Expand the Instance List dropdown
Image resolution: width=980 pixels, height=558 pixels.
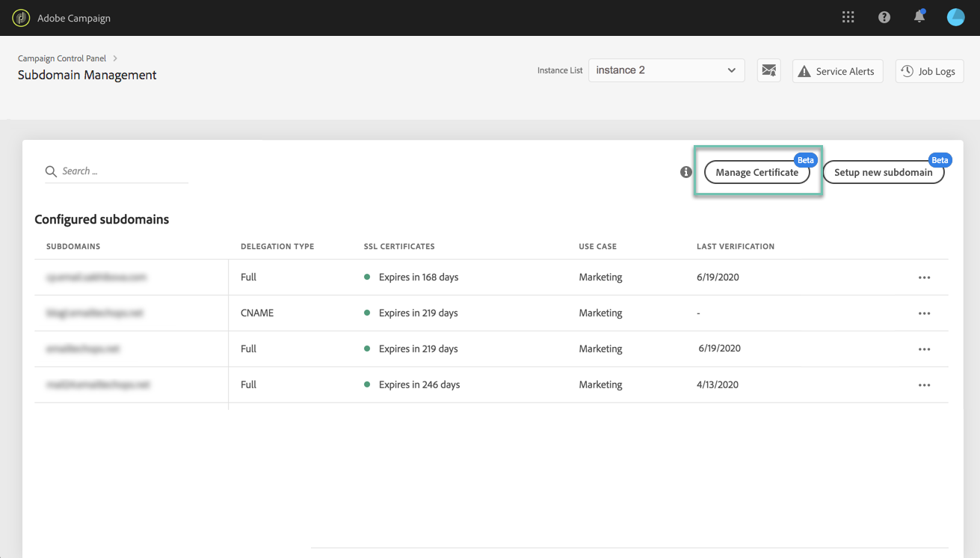(666, 70)
